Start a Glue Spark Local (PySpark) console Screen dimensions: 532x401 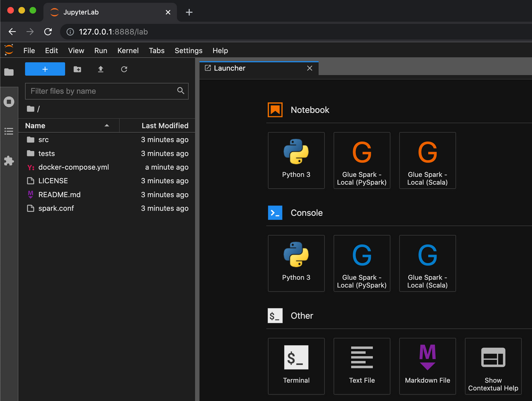(x=362, y=263)
